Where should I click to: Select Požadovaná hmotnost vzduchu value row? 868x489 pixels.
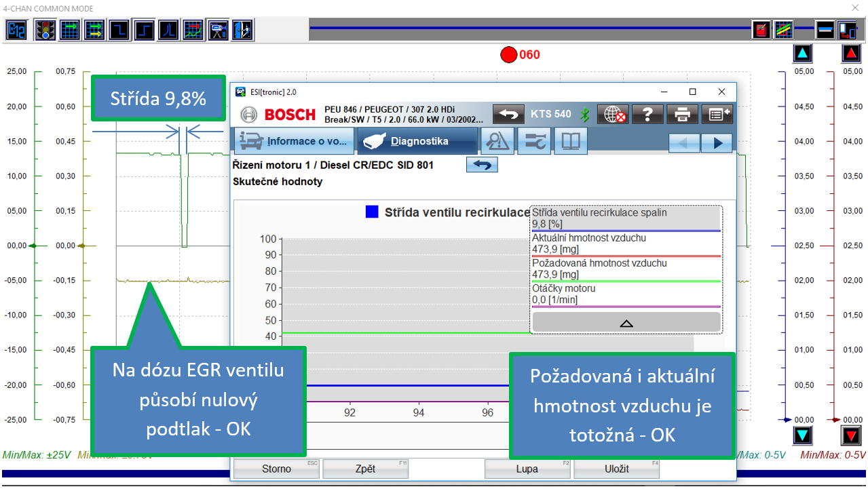click(626, 269)
